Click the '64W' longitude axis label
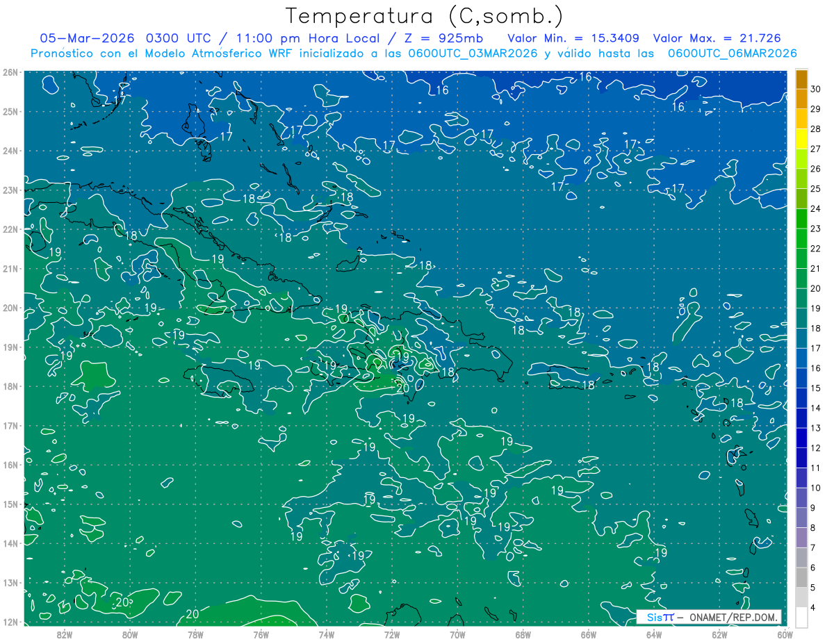This screenshot has height=644, width=834. tap(653, 634)
